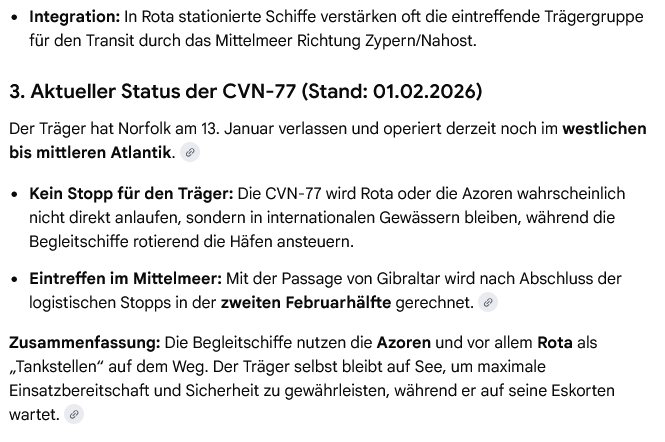Click bold text 'Kein Stopp für den Träger:'
This screenshot has height=442, width=665.
(131, 193)
